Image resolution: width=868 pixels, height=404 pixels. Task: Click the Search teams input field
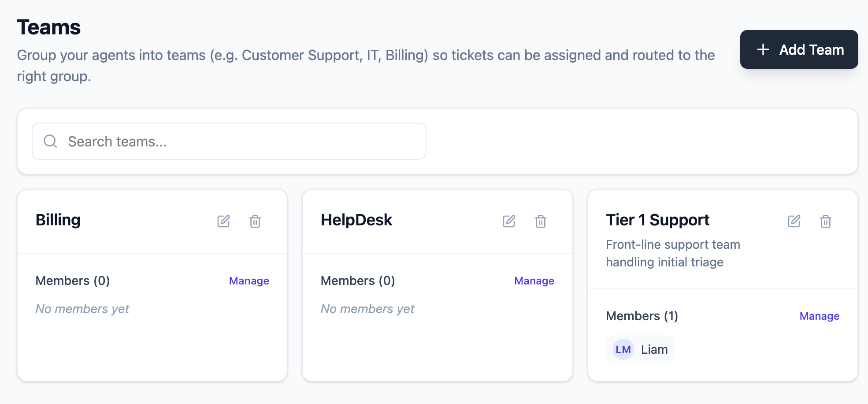(229, 141)
